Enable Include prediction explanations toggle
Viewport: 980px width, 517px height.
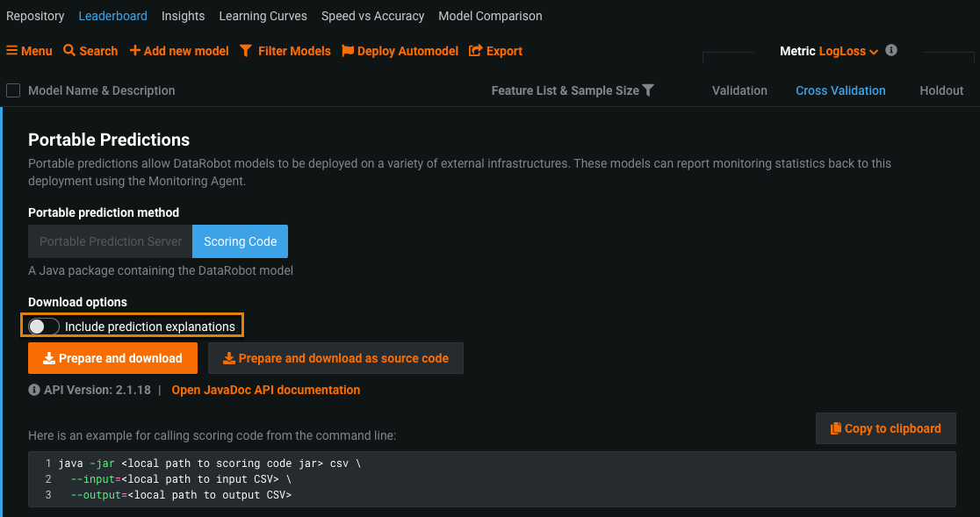point(44,327)
